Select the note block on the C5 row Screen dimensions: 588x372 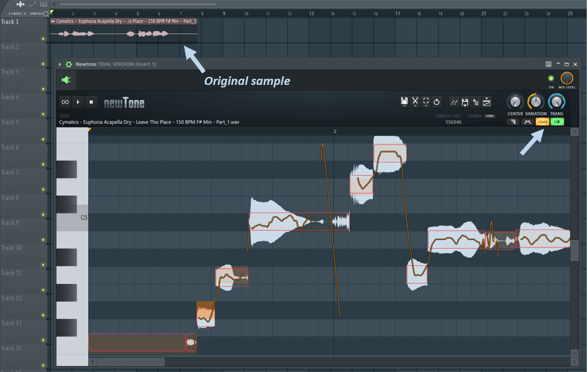(x=299, y=221)
